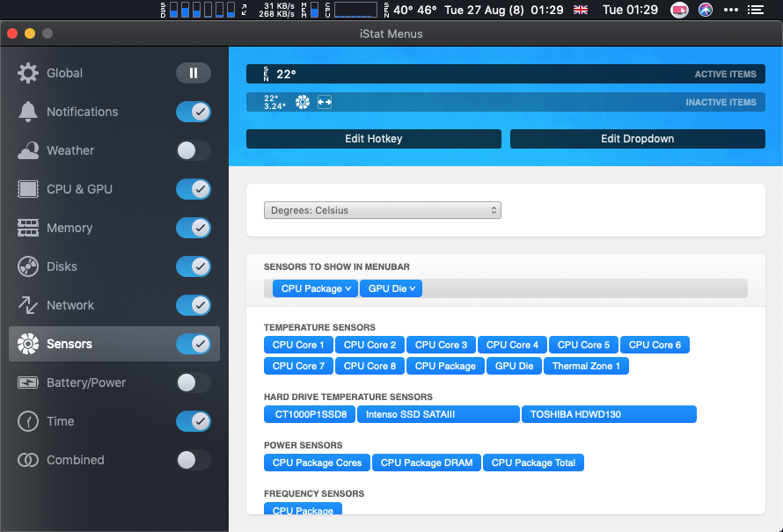This screenshot has width=783, height=532.
Task: Click the Combined rings icon
Action: pos(28,460)
